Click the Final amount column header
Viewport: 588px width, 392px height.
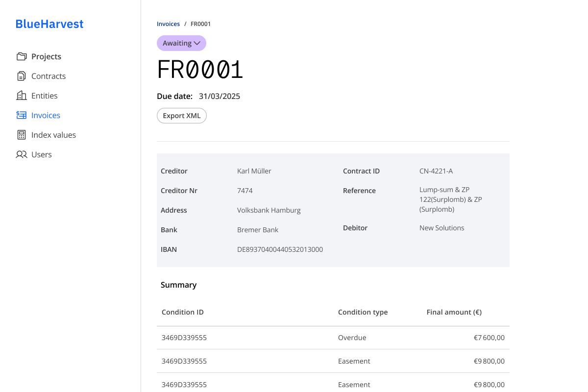[454, 312]
